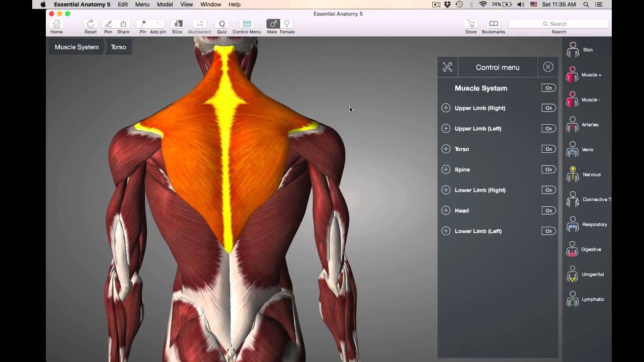Show the Nervous system
644x362 pixels.
click(584, 174)
